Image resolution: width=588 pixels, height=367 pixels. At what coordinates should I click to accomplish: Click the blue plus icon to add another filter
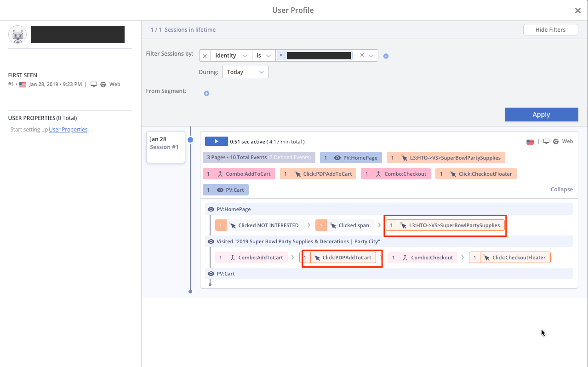point(386,56)
